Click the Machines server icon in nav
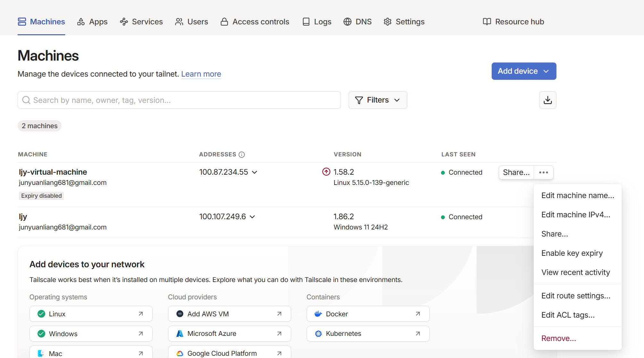The image size is (644, 358). click(22, 21)
